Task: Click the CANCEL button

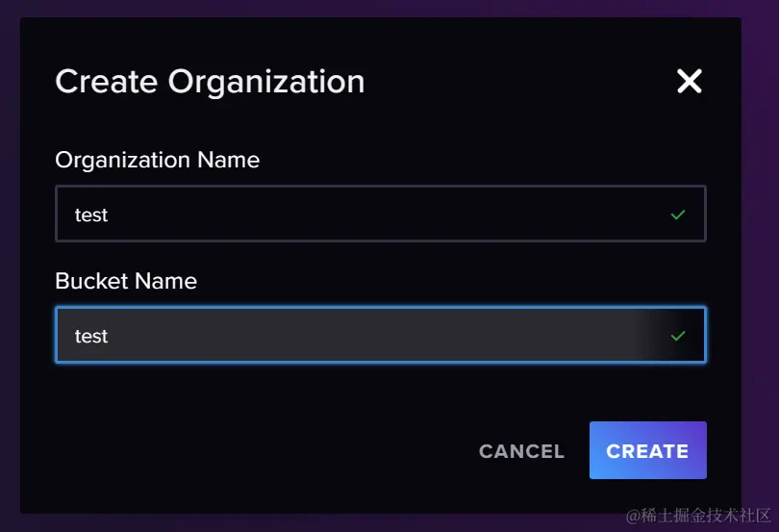Action: coord(521,451)
